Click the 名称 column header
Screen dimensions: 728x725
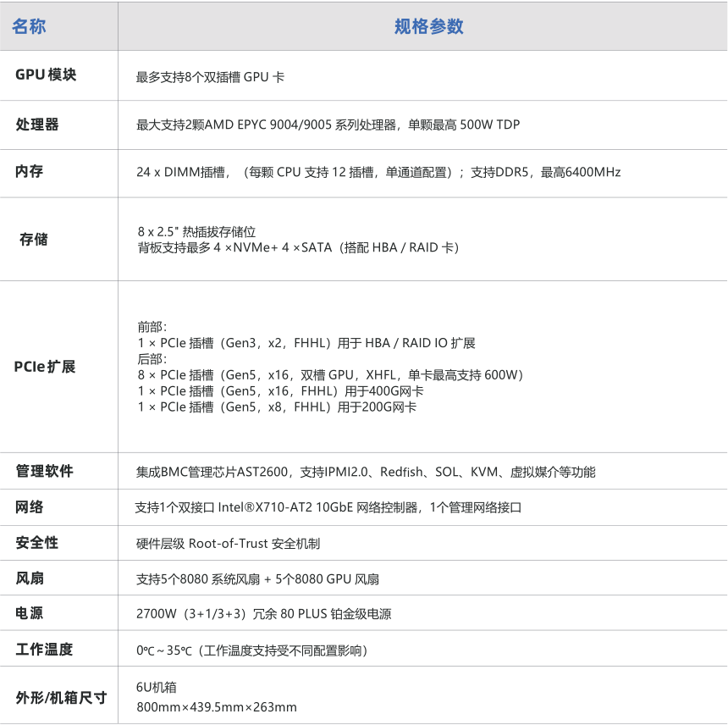[x=29, y=26]
